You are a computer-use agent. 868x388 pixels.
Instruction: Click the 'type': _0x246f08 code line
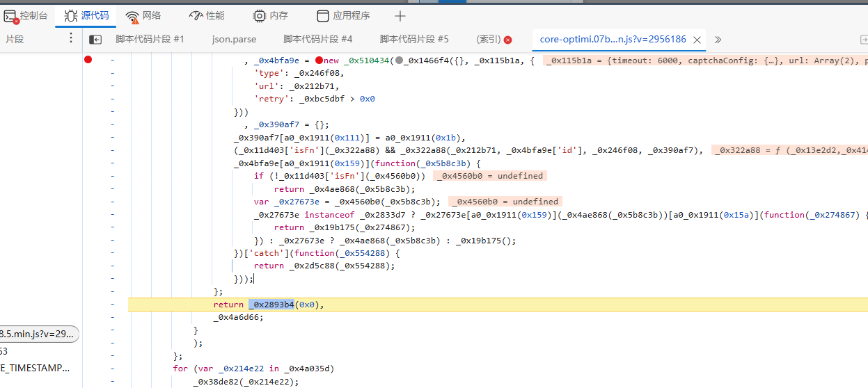pos(299,74)
